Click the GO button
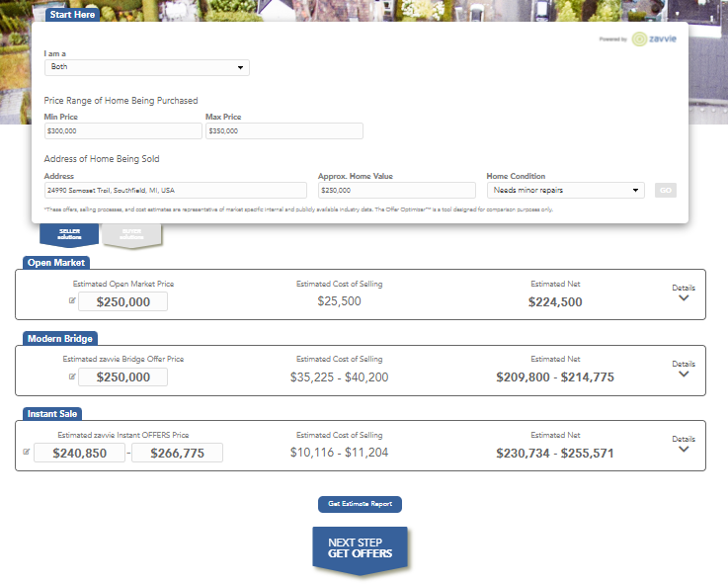The height and width of the screenshot is (585, 728). coord(666,191)
